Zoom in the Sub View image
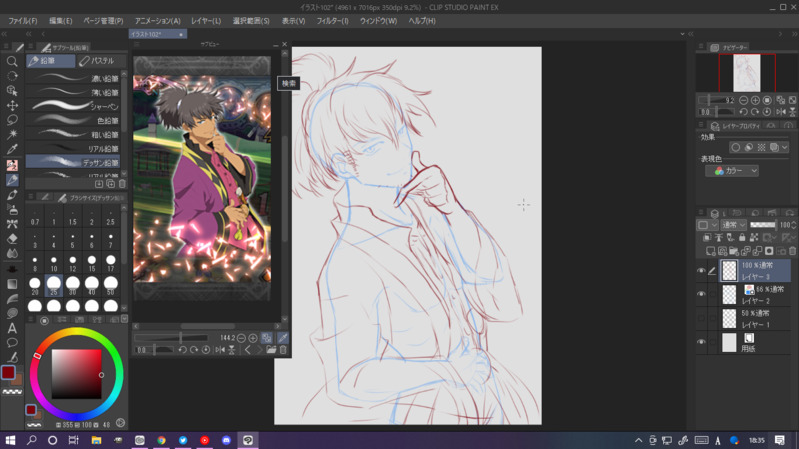 (x=253, y=338)
